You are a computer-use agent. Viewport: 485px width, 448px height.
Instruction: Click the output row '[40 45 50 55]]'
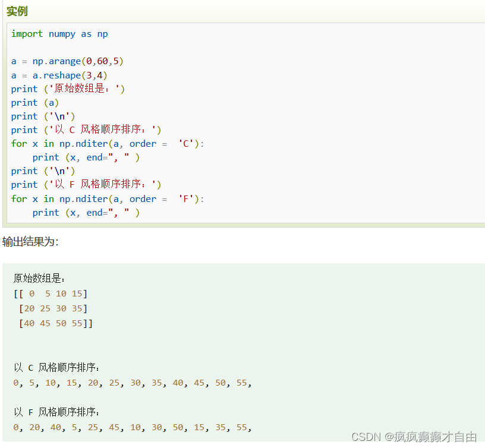56,323
